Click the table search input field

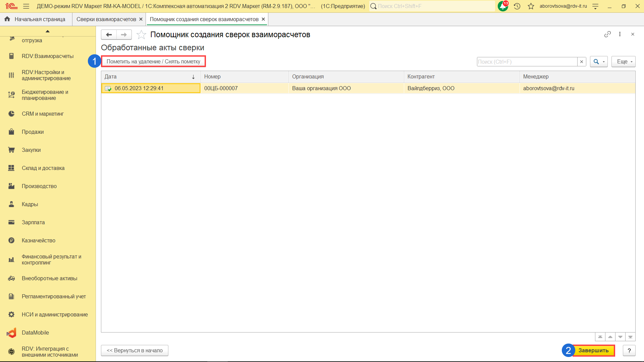tap(527, 62)
